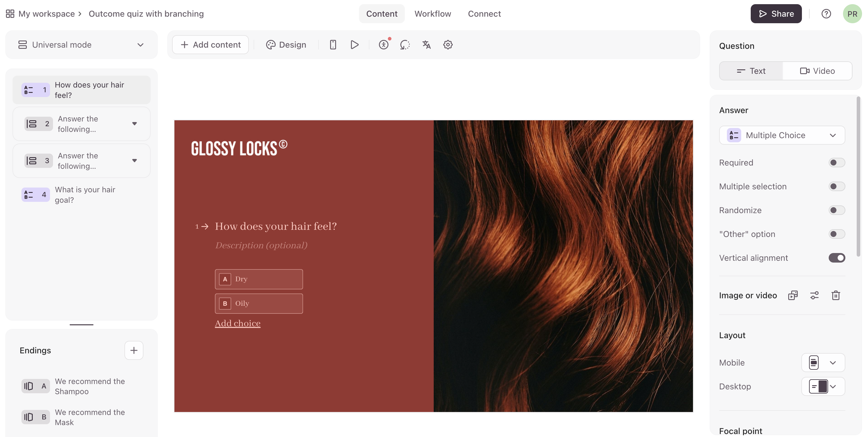Open the Desktop layout dropdown
This screenshot has height=437, width=868.
[x=823, y=386]
